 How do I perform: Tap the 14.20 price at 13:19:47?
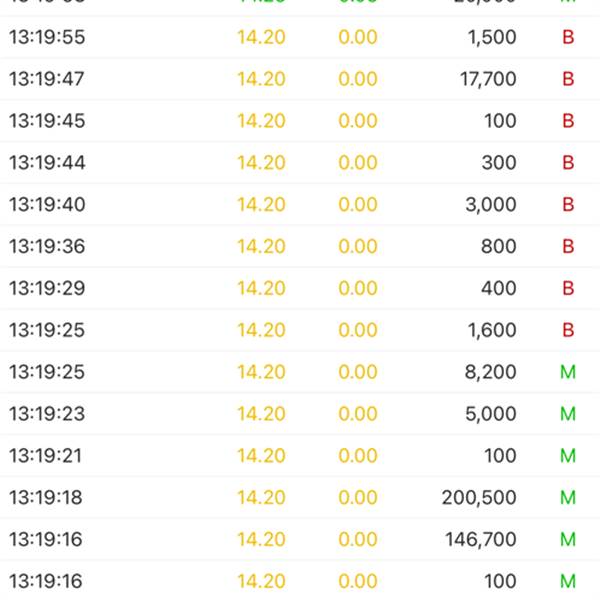pos(261,80)
